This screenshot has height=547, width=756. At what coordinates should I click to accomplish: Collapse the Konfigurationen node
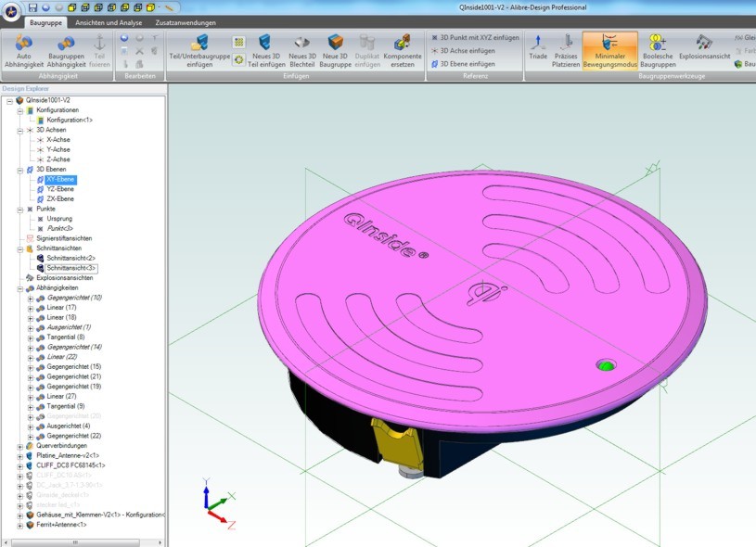click(20, 110)
